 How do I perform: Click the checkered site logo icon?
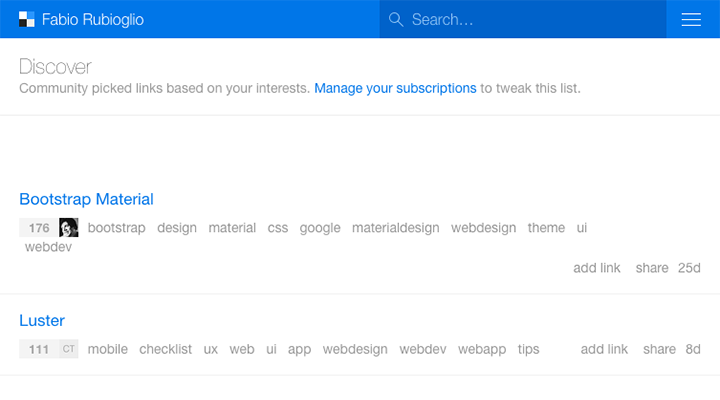[x=27, y=19]
